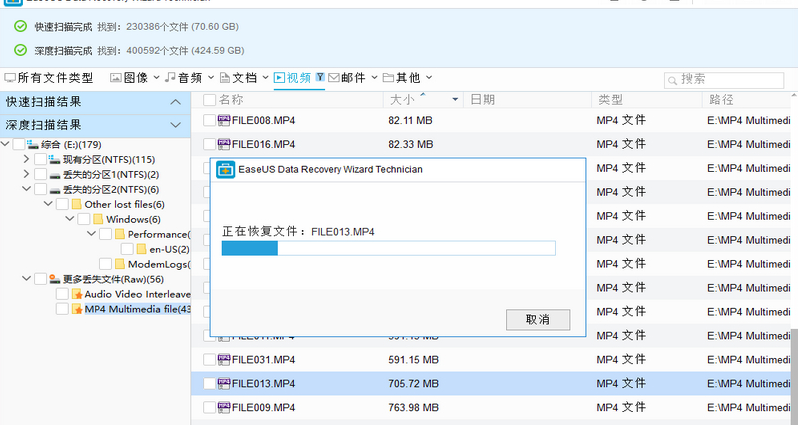The image size is (802, 425).
Task: Tick the checkbox for FILE008.MP4
Action: [x=209, y=120]
